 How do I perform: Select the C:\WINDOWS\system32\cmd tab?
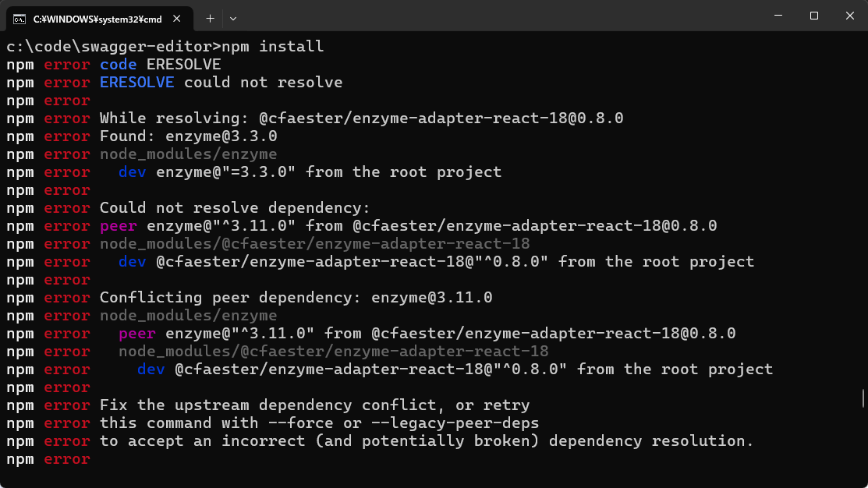click(97, 18)
